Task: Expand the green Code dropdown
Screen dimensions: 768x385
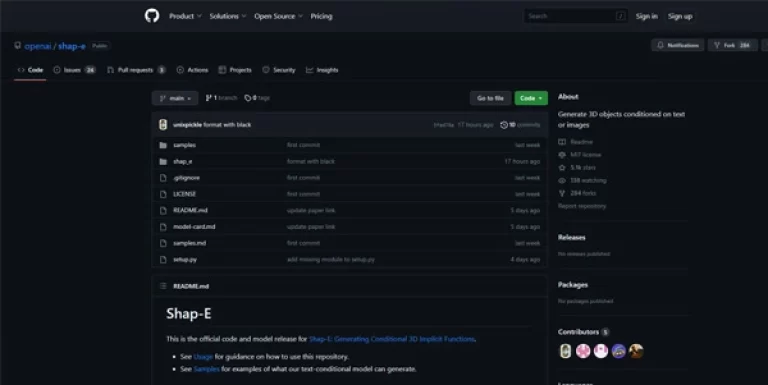Action: click(531, 98)
